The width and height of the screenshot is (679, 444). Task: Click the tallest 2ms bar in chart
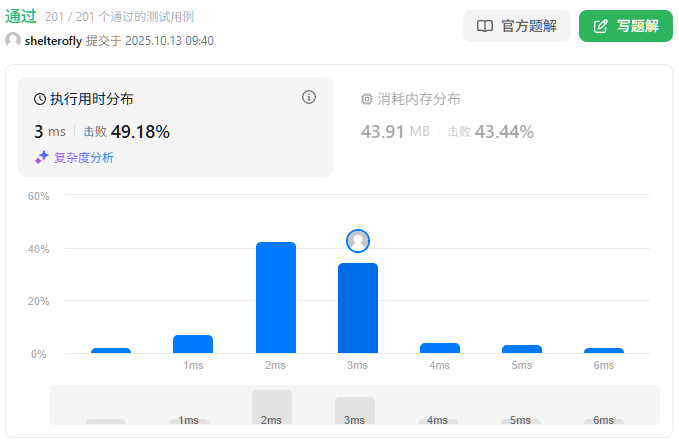276,297
